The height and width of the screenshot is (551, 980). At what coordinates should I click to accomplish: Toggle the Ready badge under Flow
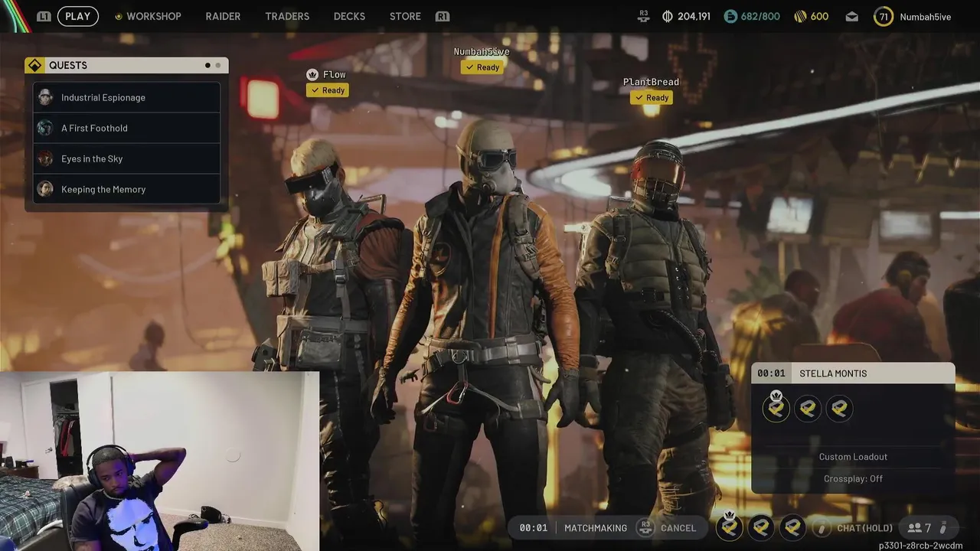pyautogui.click(x=328, y=90)
